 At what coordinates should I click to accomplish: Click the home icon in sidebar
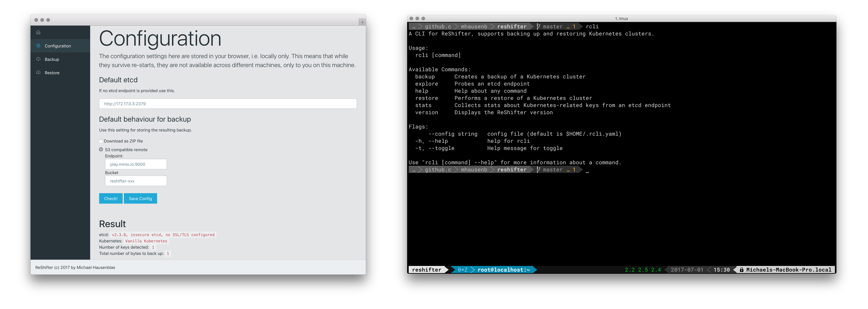tap(38, 32)
